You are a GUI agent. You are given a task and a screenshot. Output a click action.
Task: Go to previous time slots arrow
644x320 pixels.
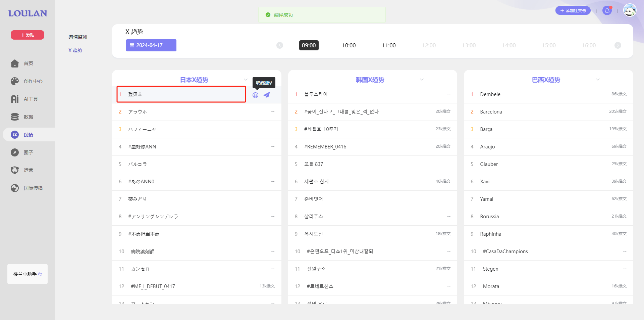pos(280,45)
